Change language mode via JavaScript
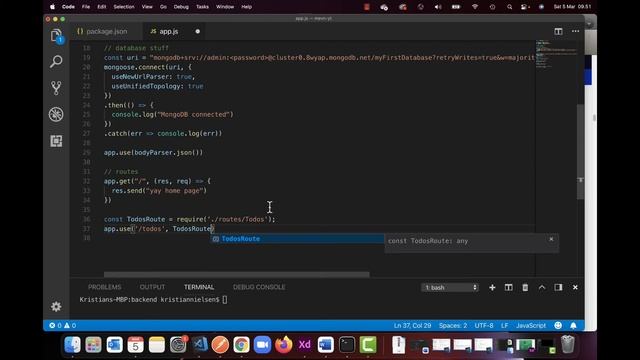640x360 pixels. tap(531, 326)
